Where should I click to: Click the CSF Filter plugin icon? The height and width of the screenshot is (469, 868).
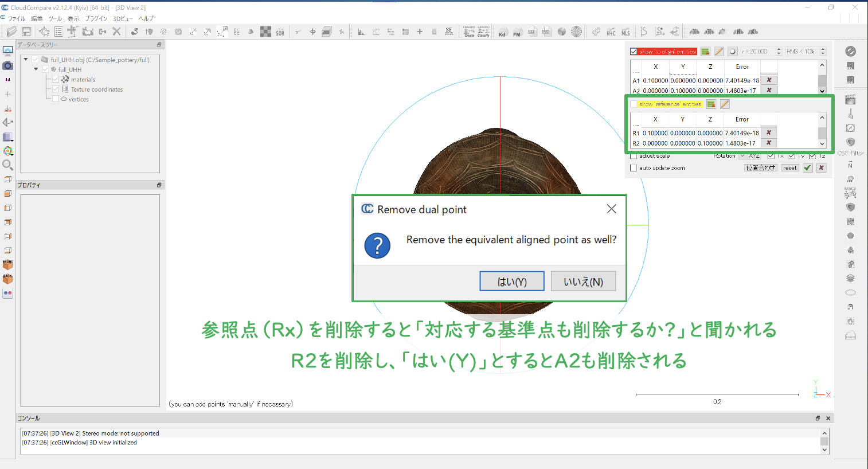click(851, 143)
